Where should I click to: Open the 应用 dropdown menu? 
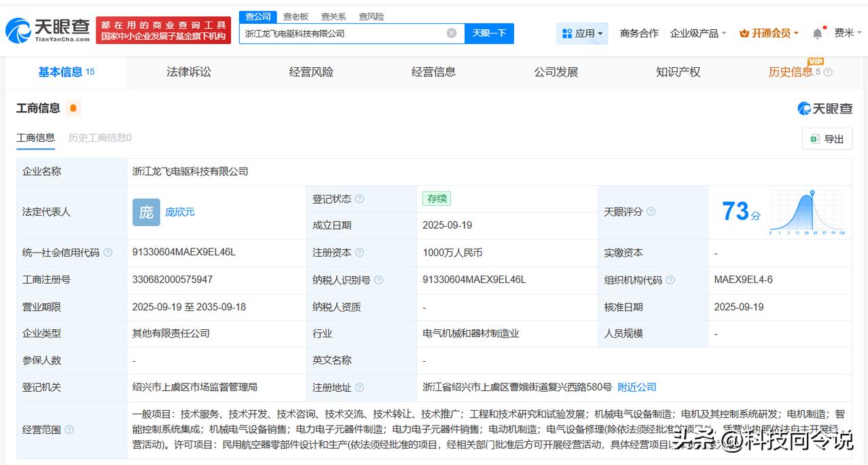click(582, 33)
